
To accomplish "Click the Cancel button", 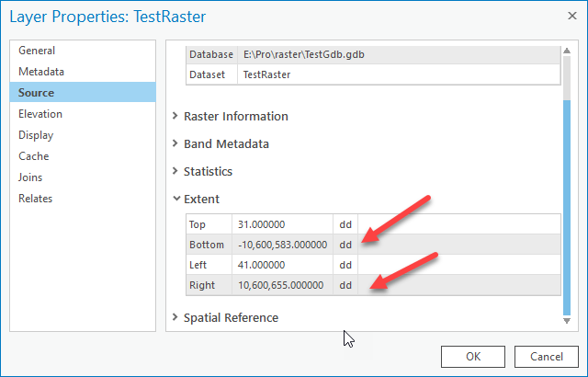I will 546,356.
